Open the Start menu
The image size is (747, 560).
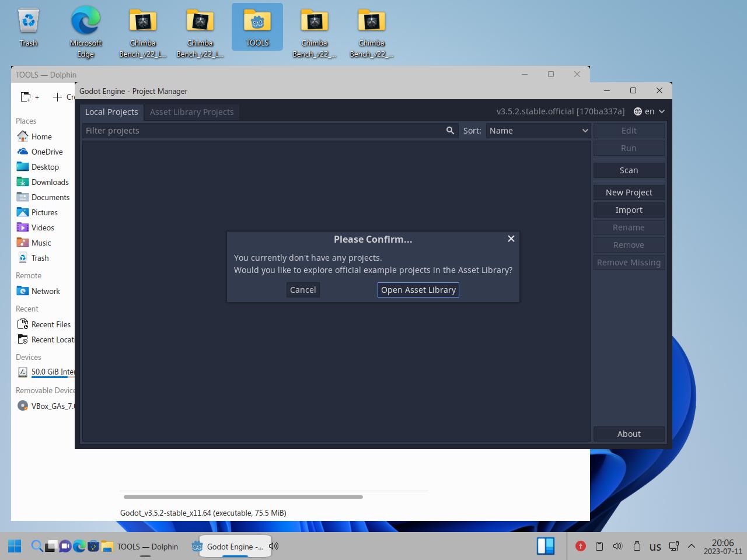tap(15, 546)
